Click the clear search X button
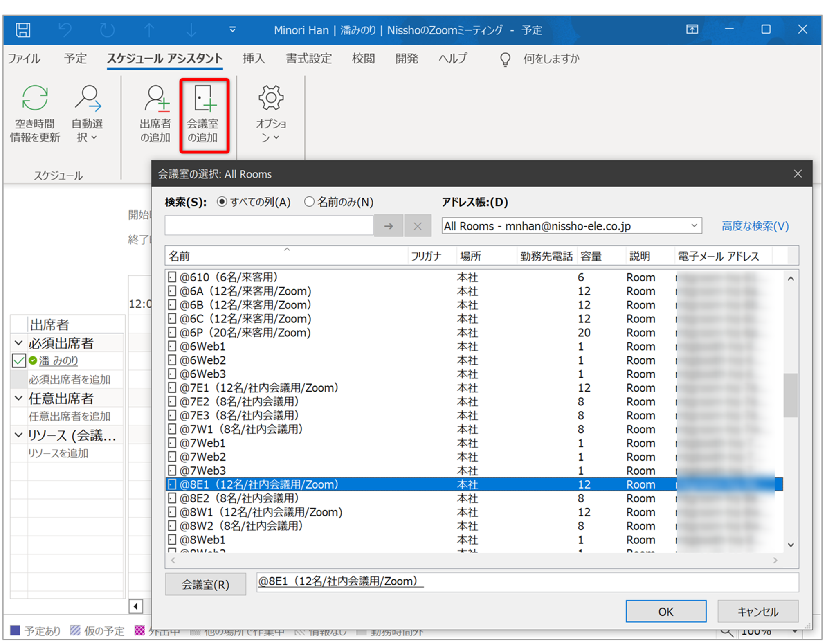The image size is (827, 644). coord(418,225)
